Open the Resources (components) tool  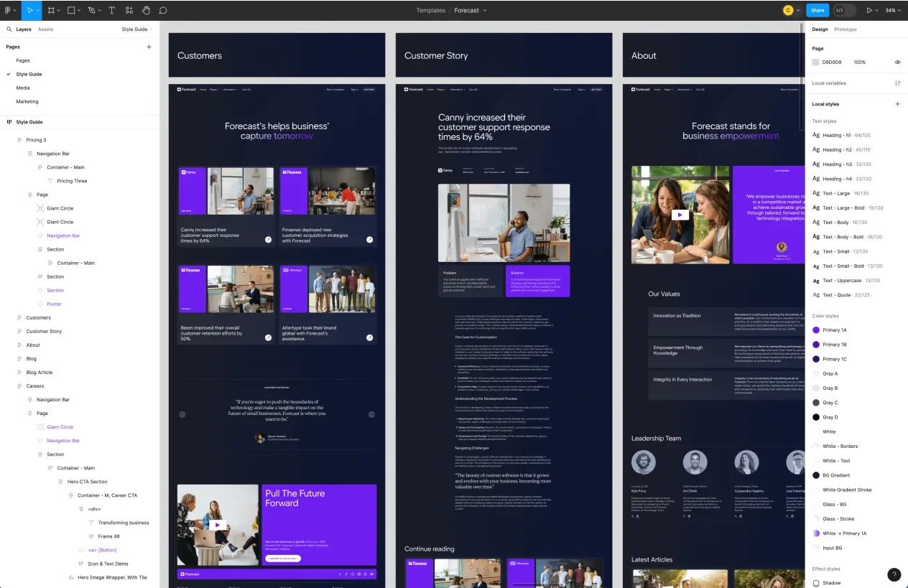click(x=129, y=10)
